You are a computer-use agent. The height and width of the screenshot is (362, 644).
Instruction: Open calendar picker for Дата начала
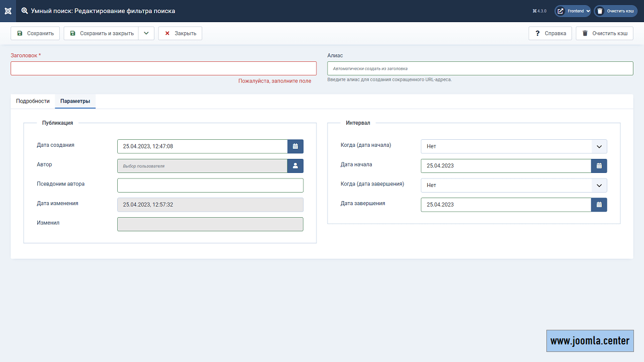click(599, 166)
